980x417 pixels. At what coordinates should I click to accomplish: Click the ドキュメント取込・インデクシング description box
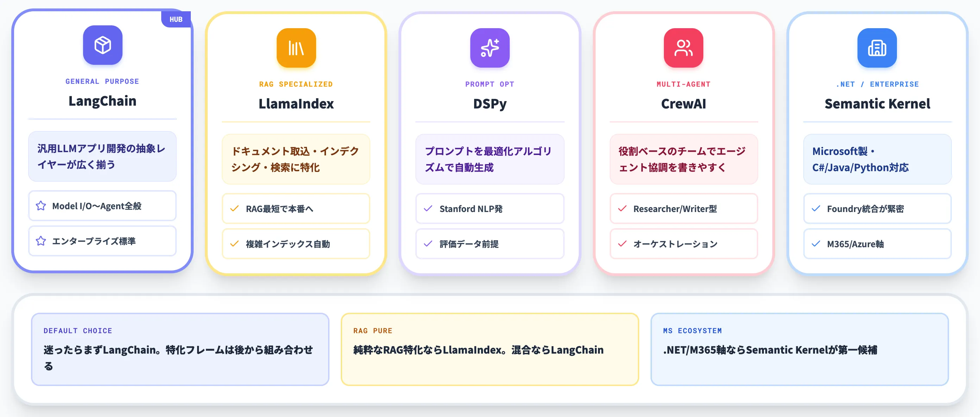pyautogui.click(x=296, y=159)
